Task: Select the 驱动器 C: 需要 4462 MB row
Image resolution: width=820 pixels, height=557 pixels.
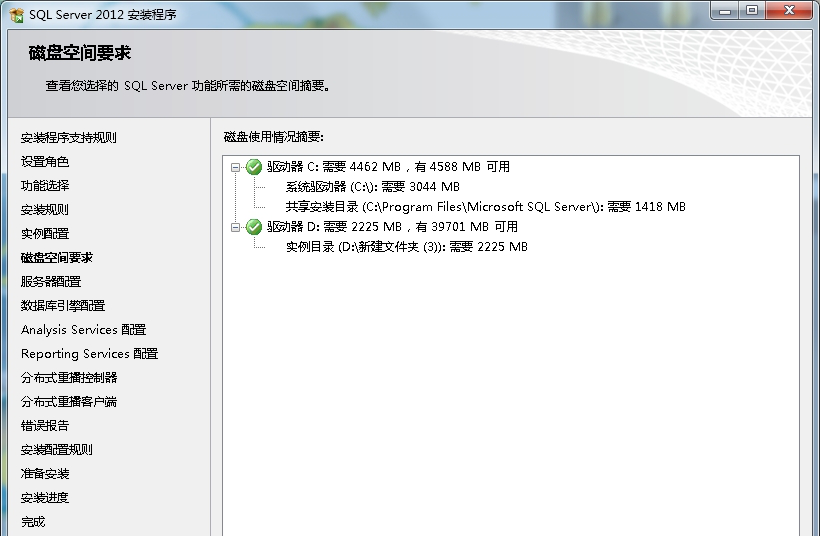Action: pyautogui.click(x=389, y=167)
